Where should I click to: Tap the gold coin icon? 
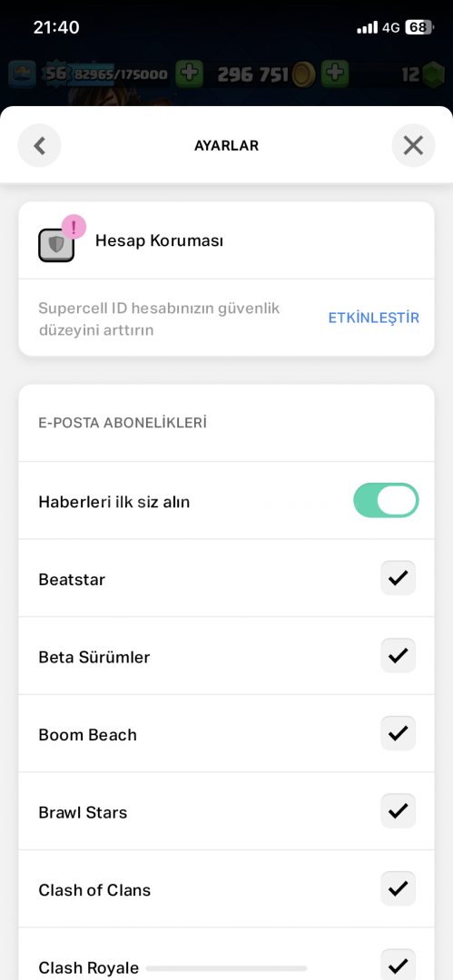pos(305,74)
